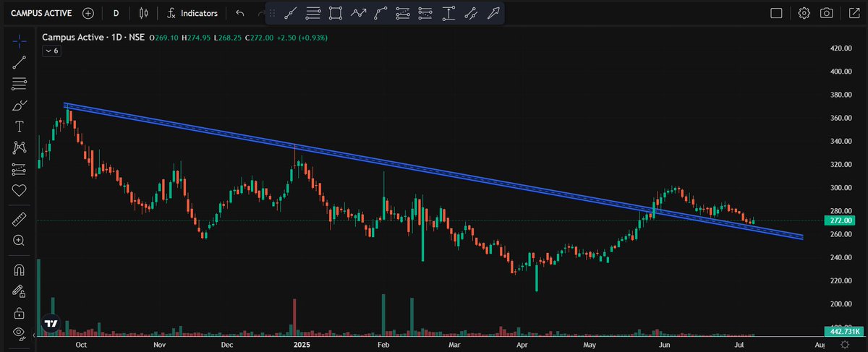868x352 pixels.
Task: Select the crosshair cursor tool
Action: click(20, 41)
